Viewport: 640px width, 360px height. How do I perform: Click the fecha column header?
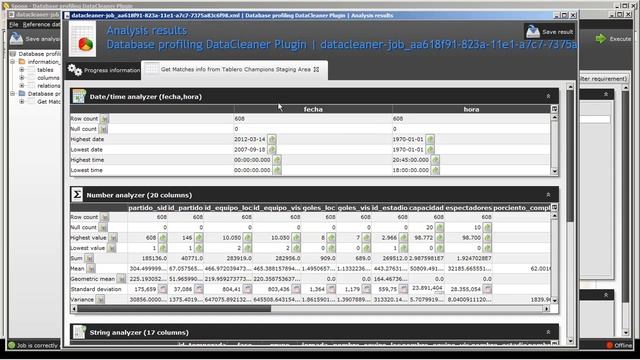coord(313,109)
